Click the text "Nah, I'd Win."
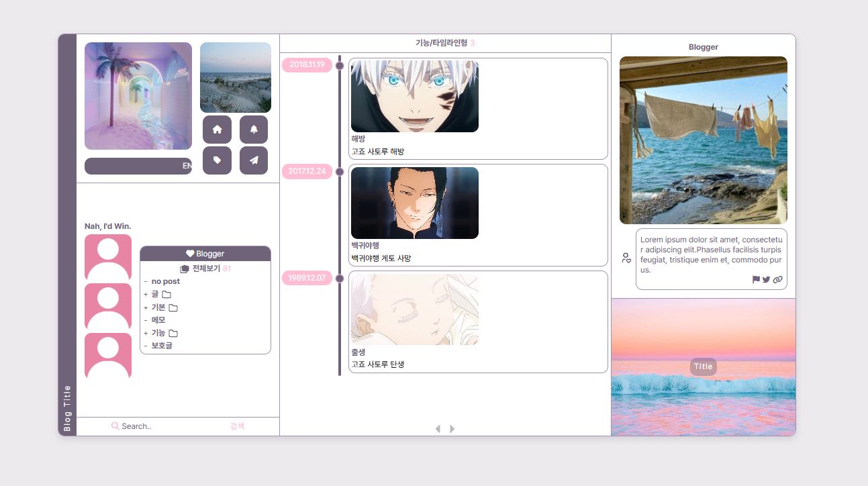The image size is (868, 486). (108, 226)
